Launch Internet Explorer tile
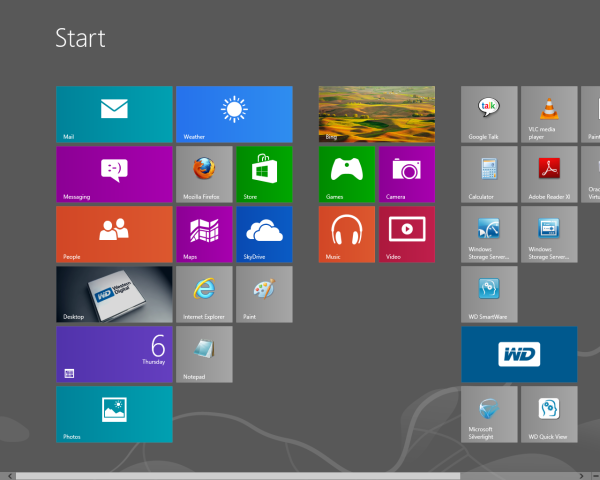The image size is (600, 480). pyautogui.click(x=204, y=294)
